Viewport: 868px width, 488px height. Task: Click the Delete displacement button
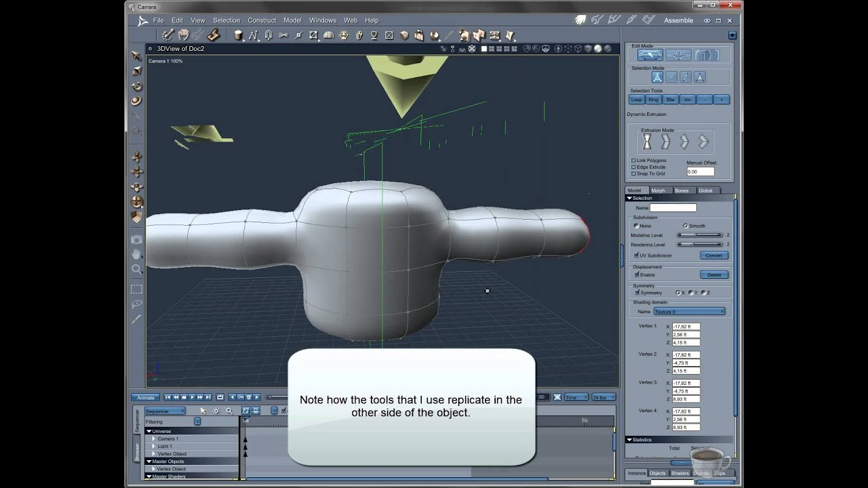coord(714,274)
